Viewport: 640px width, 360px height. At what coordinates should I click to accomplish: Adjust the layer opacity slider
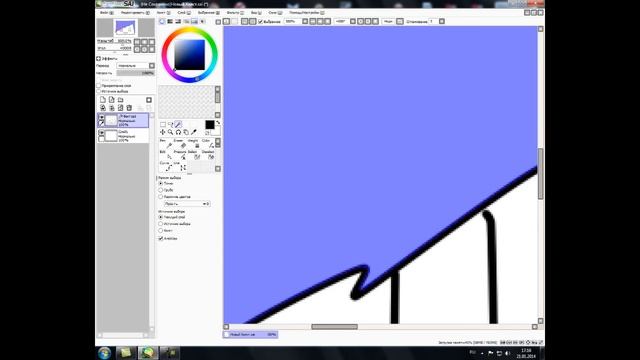pos(136,73)
